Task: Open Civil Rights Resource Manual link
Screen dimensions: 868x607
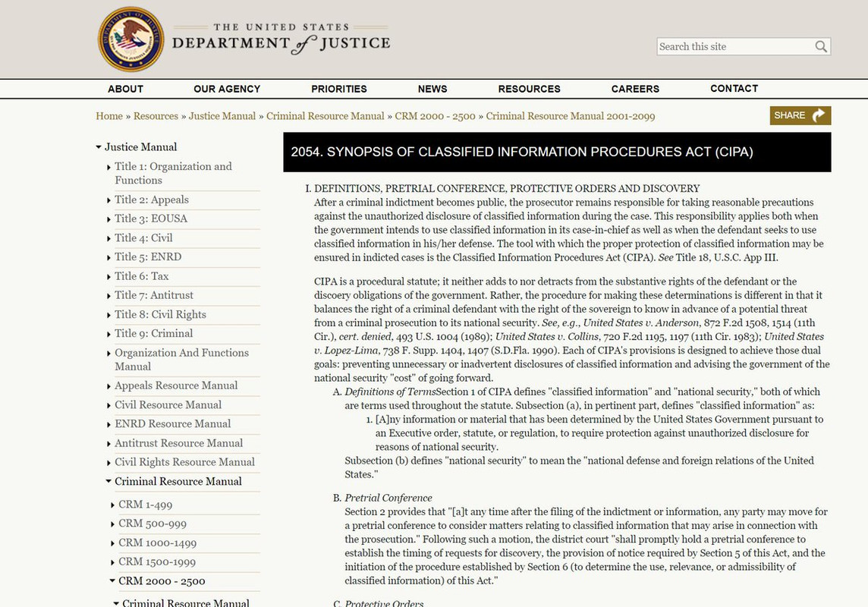Action: [x=184, y=462]
